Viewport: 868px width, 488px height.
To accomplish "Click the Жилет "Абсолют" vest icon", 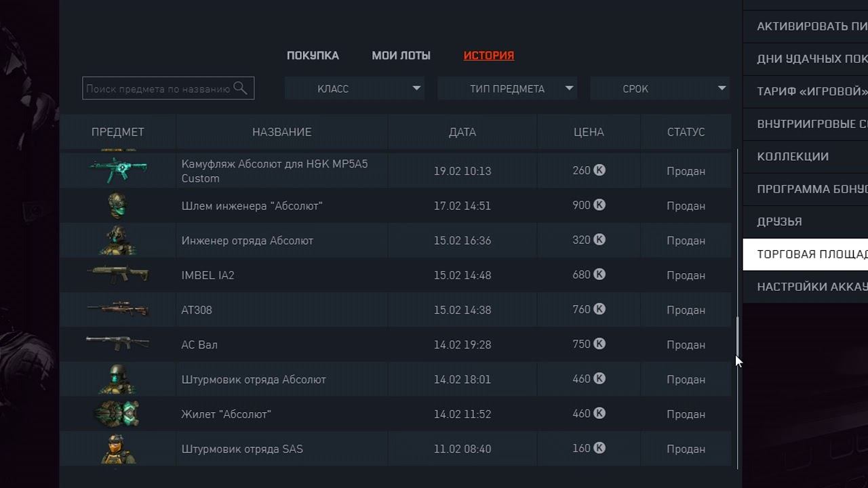I will pos(118,413).
